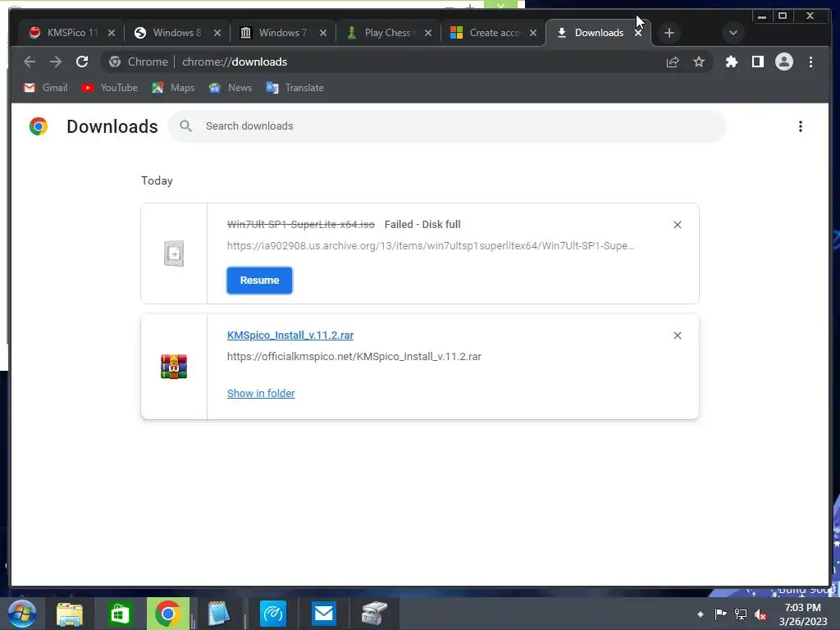Close the Downloads tab
The width and height of the screenshot is (840, 630).
(x=638, y=33)
